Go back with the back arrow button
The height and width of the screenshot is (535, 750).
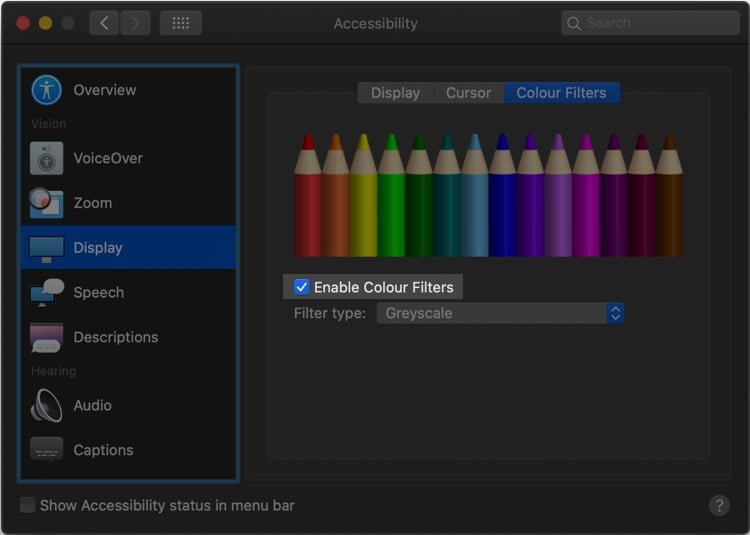[104, 23]
